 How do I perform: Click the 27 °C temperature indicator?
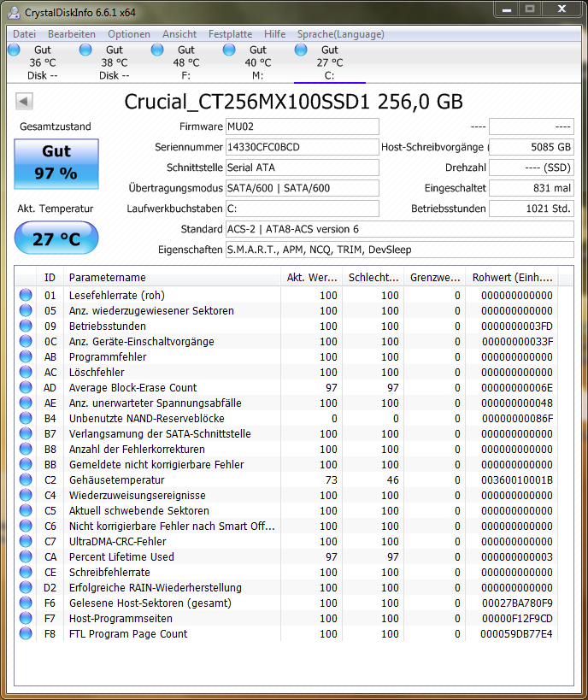56,238
